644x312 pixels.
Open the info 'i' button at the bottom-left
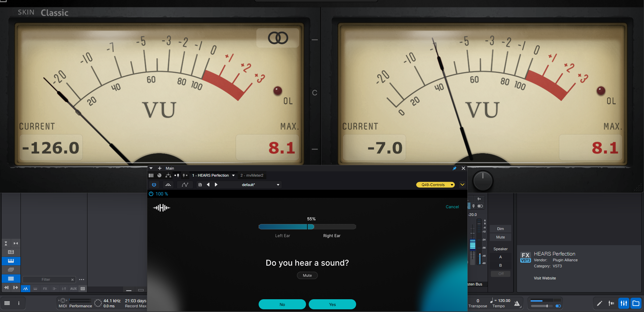[x=19, y=303]
